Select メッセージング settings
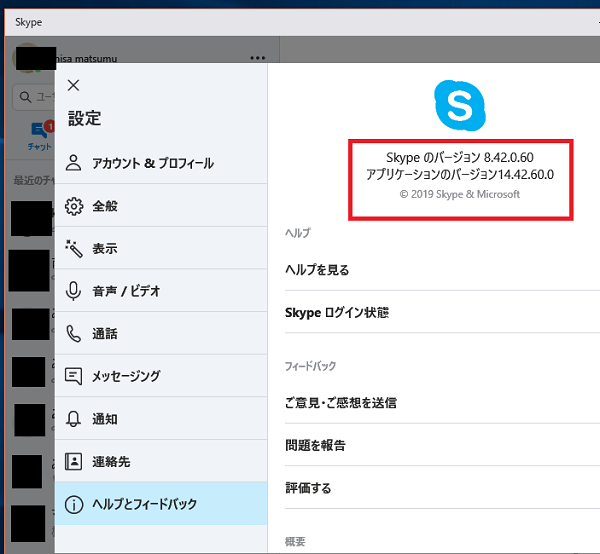Image resolution: width=600 pixels, height=554 pixels. [x=161, y=376]
